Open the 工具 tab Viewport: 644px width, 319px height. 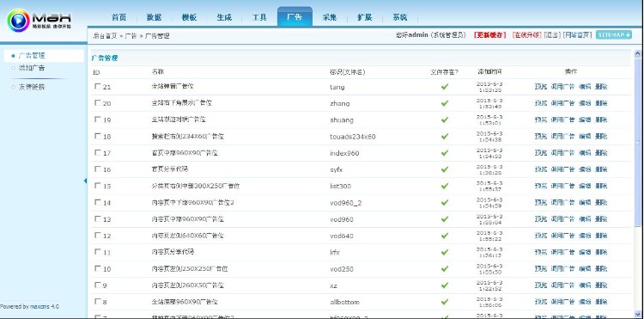(x=259, y=17)
